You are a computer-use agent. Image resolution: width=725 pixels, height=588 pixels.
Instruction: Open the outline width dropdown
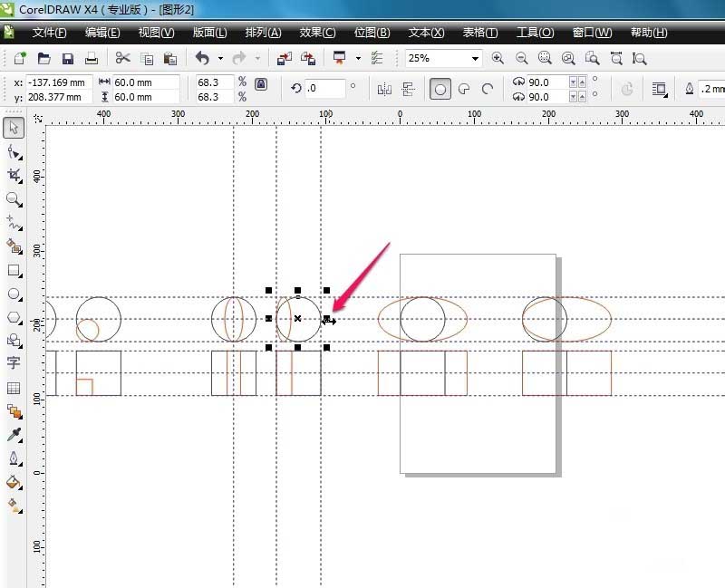(710, 89)
